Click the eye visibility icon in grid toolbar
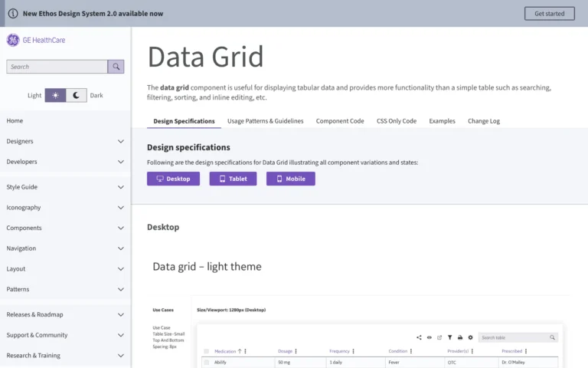This screenshot has width=588, height=368. click(x=430, y=337)
